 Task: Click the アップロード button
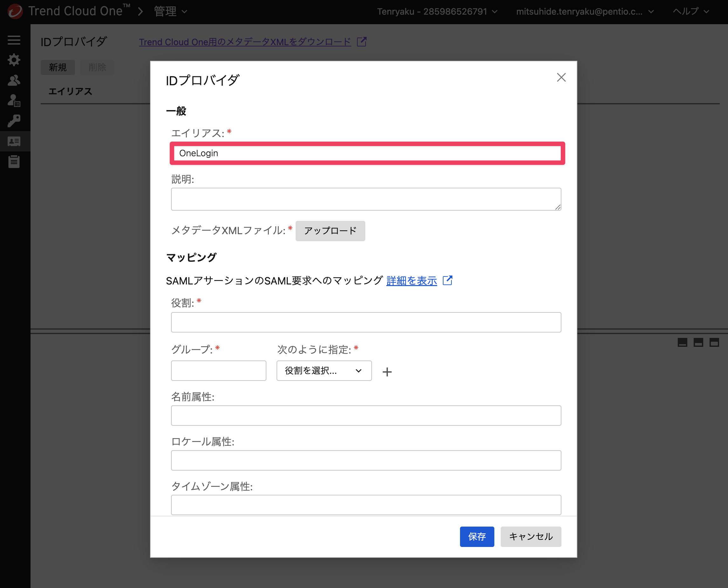coord(330,231)
